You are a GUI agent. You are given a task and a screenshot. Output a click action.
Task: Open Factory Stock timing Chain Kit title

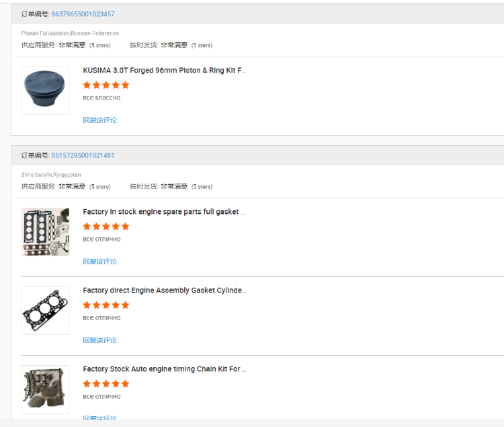pyautogui.click(x=165, y=369)
